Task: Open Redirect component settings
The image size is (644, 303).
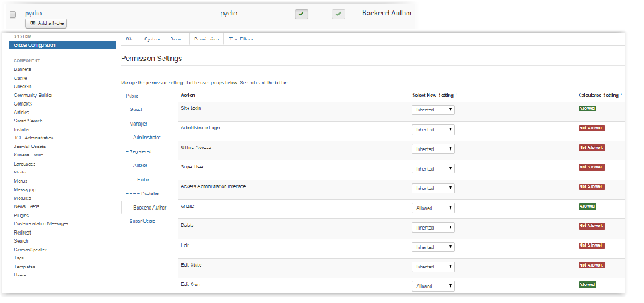Action: tap(23, 233)
